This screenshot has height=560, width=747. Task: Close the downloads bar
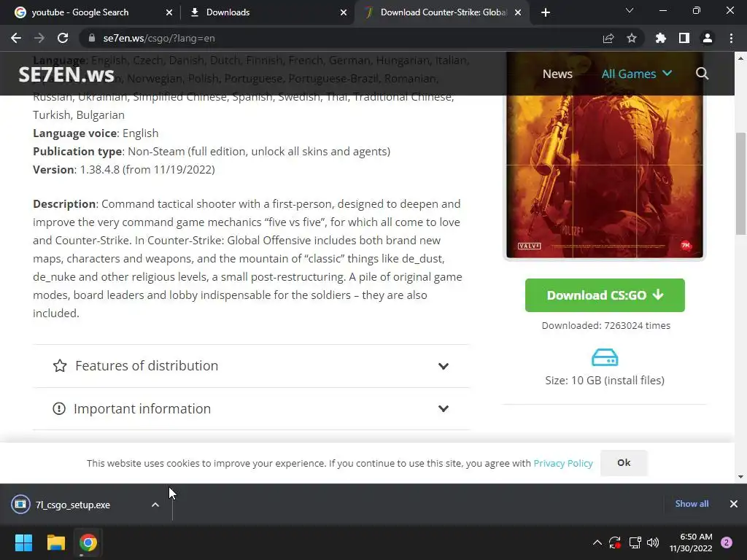tap(734, 504)
